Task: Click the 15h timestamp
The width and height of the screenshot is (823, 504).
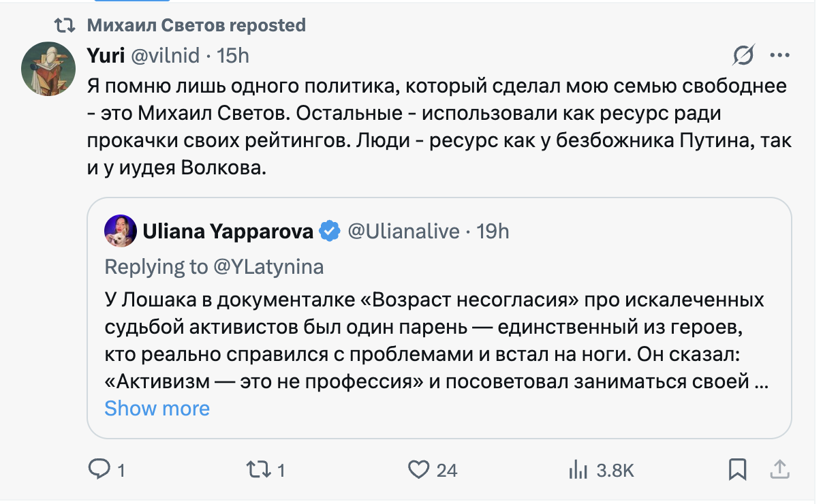Action: click(233, 55)
